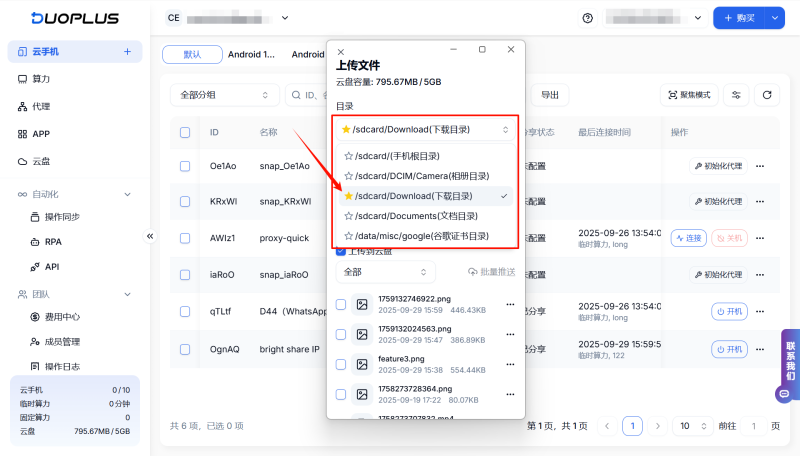Click the blue 购买 button

743,18
